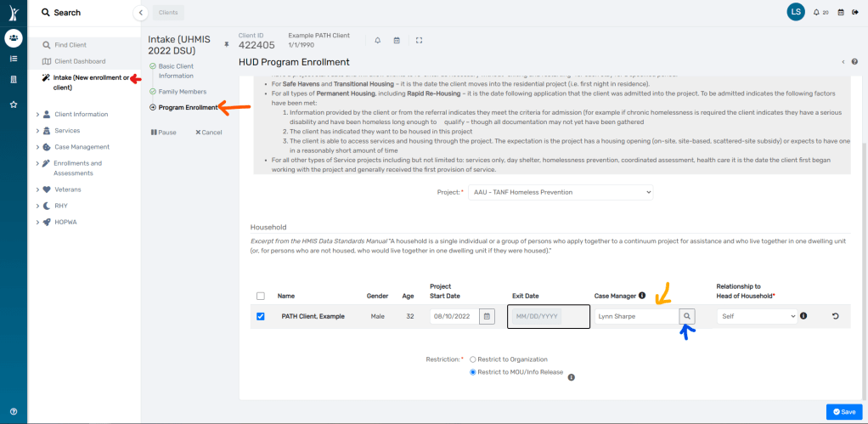Open the favorites star in left rail

tap(14, 105)
